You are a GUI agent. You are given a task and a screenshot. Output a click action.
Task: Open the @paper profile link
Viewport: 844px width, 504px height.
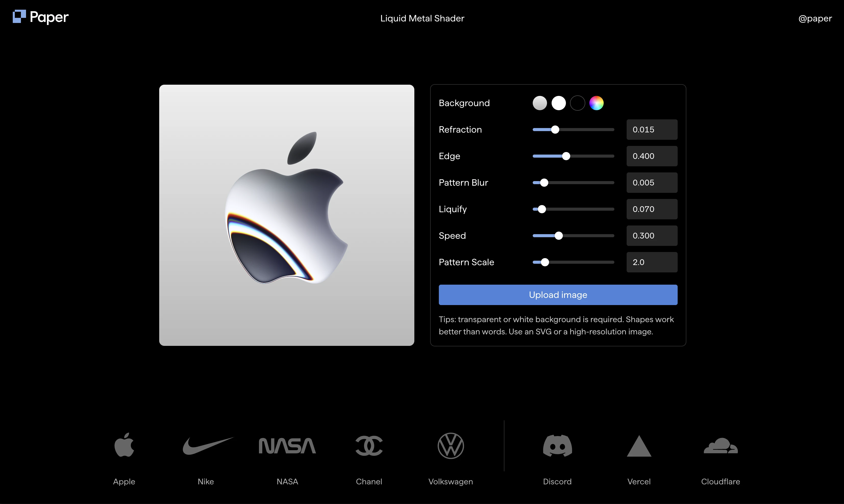815,18
